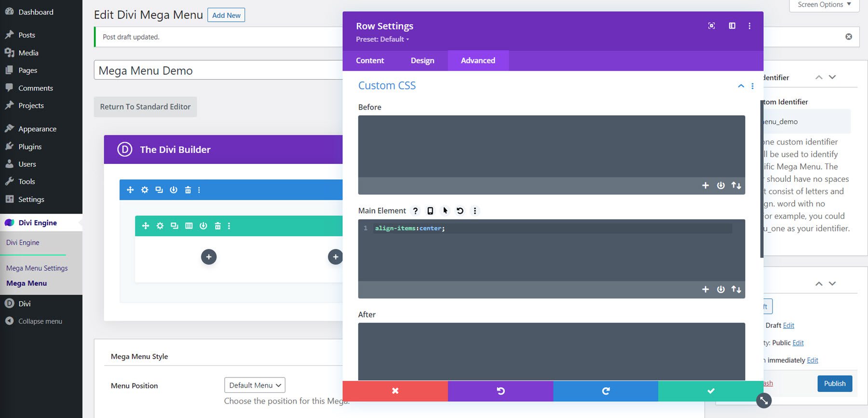Click sort arrows under Before CSS box

coord(736,186)
